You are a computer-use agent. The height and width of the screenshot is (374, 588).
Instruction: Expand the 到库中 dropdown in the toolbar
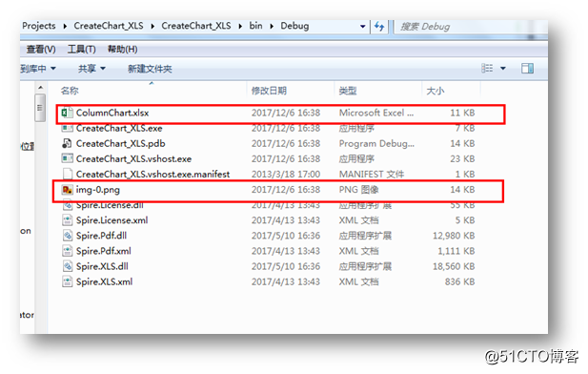click(x=53, y=69)
